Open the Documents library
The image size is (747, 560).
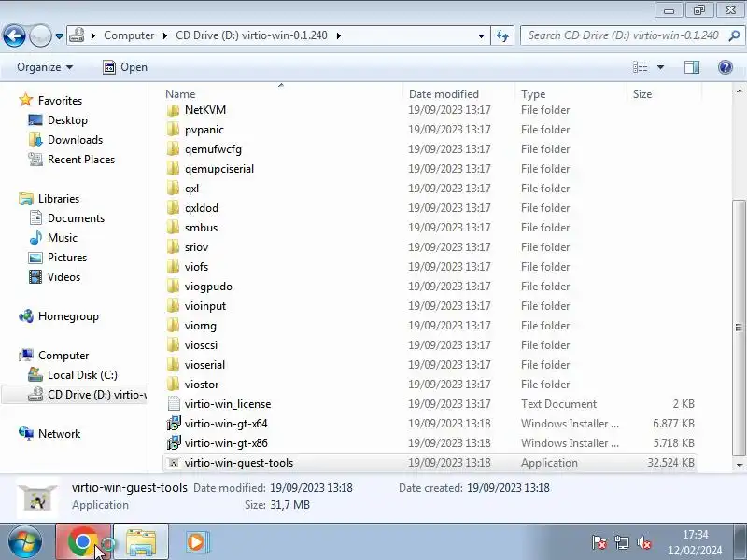coord(76,218)
